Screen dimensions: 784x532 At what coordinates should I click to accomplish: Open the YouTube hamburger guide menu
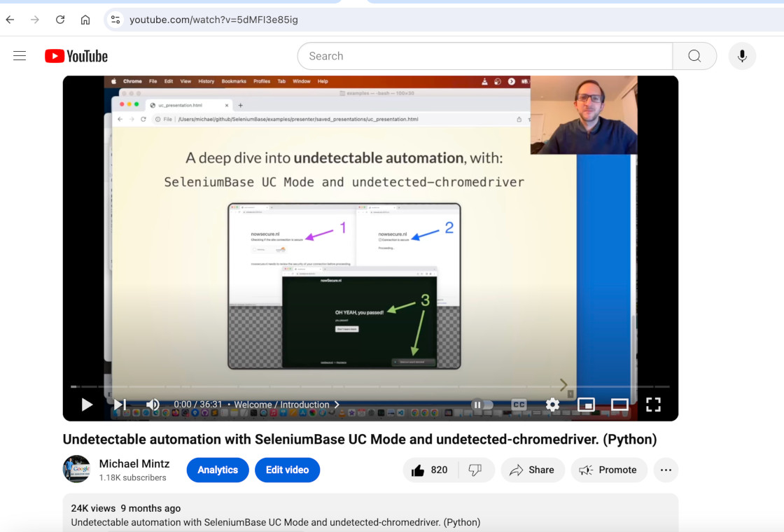(20, 56)
